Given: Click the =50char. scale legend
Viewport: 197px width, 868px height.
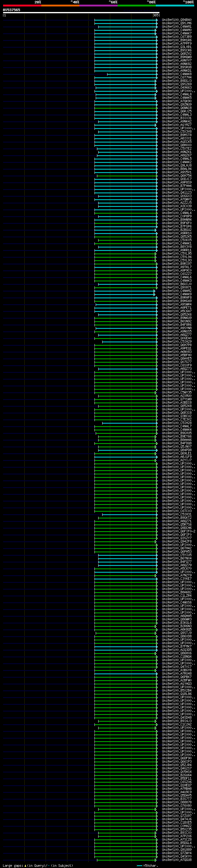Looking at the screenshot, I should (x=147, y=865).
